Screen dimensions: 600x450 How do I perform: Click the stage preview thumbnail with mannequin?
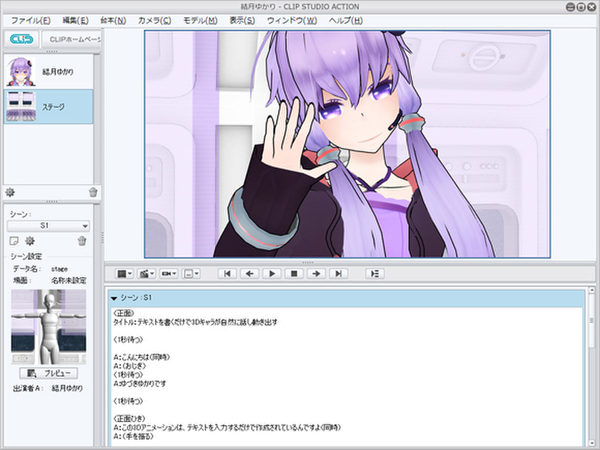49,327
